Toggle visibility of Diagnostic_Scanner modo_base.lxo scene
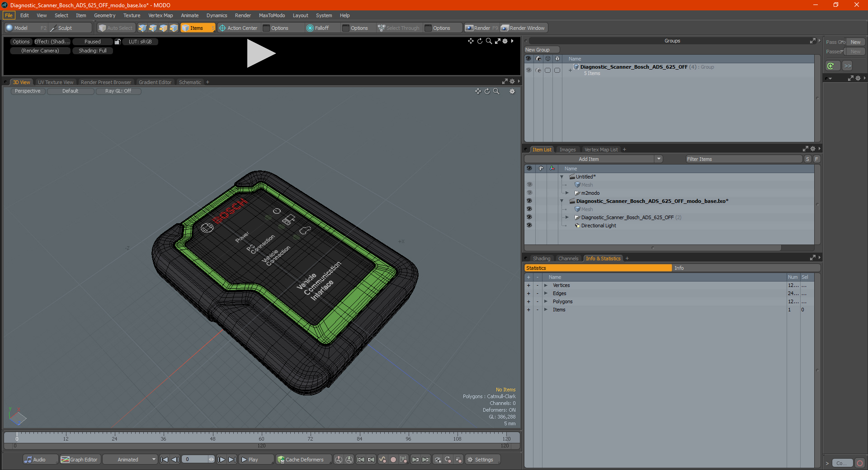The height and width of the screenshot is (470, 868). [x=529, y=201]
